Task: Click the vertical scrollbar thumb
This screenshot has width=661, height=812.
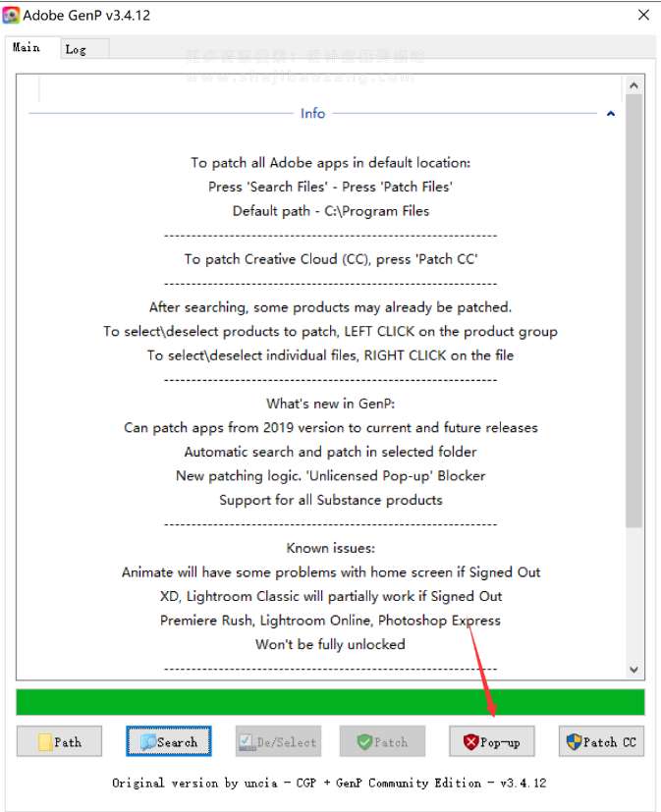Action: pyautogui.click(x=633, y=310)
